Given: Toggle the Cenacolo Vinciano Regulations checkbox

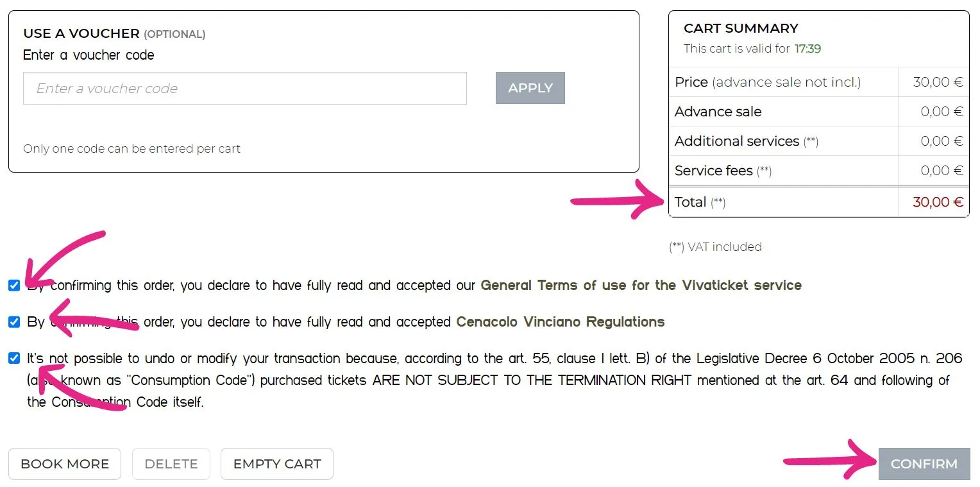Looking at the screenshot, I should pos(14,322).
